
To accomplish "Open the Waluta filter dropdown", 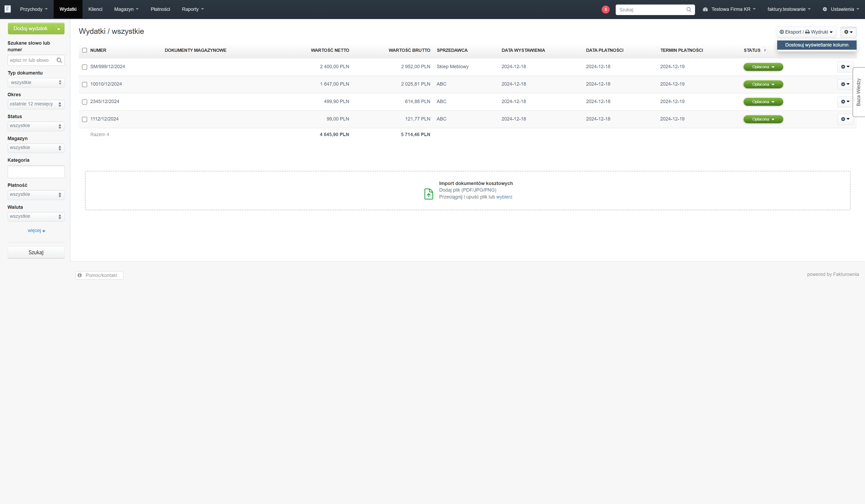I will (x=36, y=216).
